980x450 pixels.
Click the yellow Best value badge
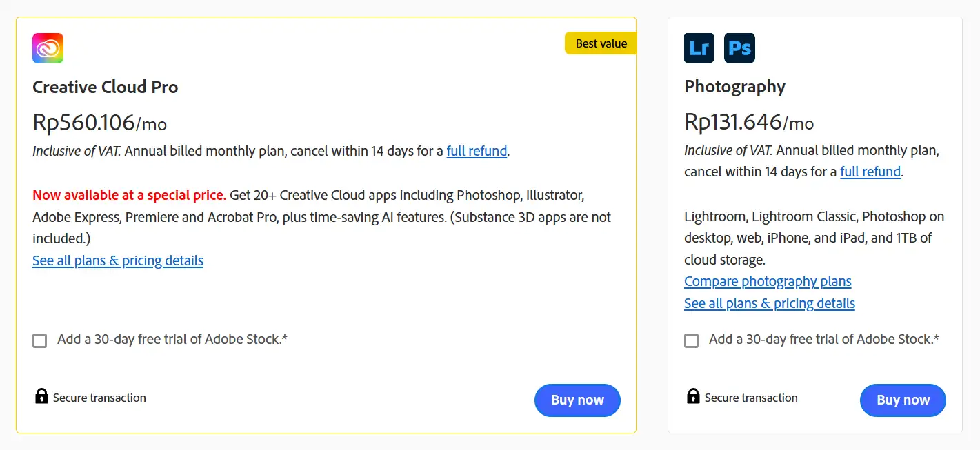coord(601,43)
